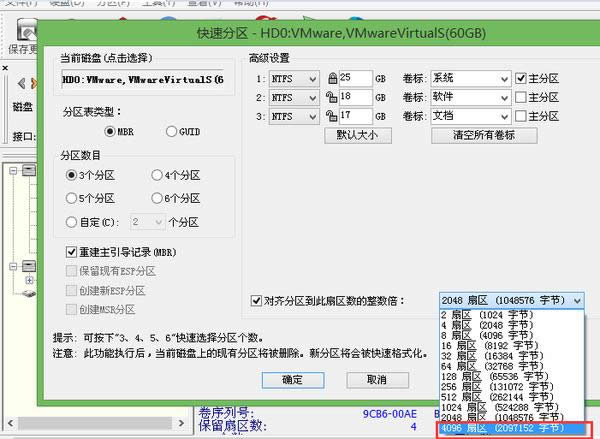Uncheck the align partitions to sector multiple box
This screenshot has height=439, width=600.
coord(256,299)
